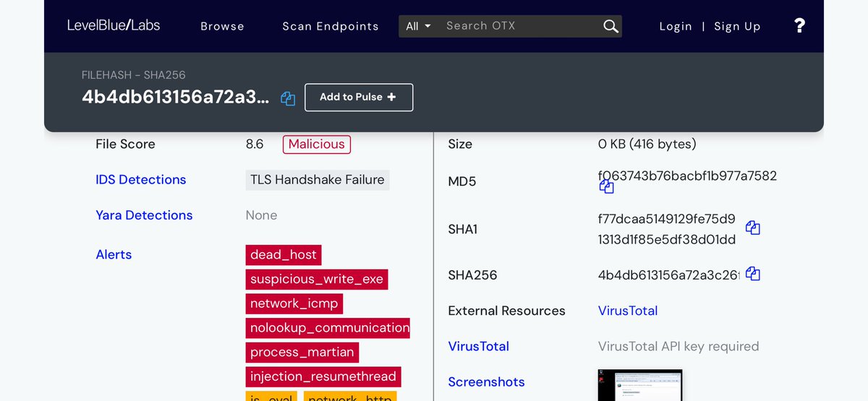868x401 pixels.
Task: Click the search magnifier icon
Action: pyautogui.click(x=610, y=27)
